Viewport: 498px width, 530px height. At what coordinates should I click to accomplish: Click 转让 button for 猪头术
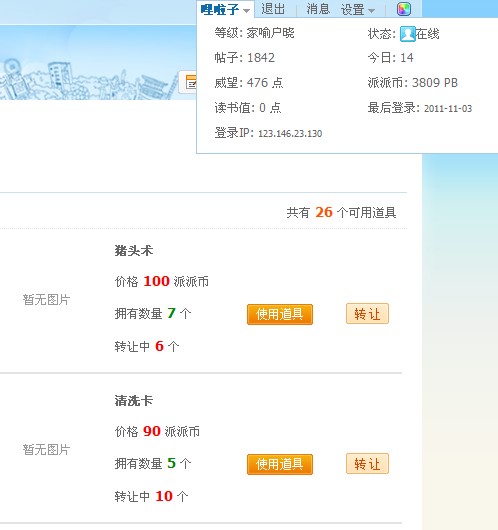(x=367, y=314)
